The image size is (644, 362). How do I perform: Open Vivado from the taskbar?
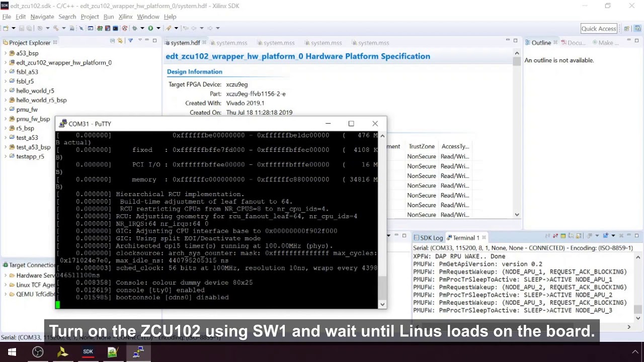pyautogui.click(x=63, y=352)
